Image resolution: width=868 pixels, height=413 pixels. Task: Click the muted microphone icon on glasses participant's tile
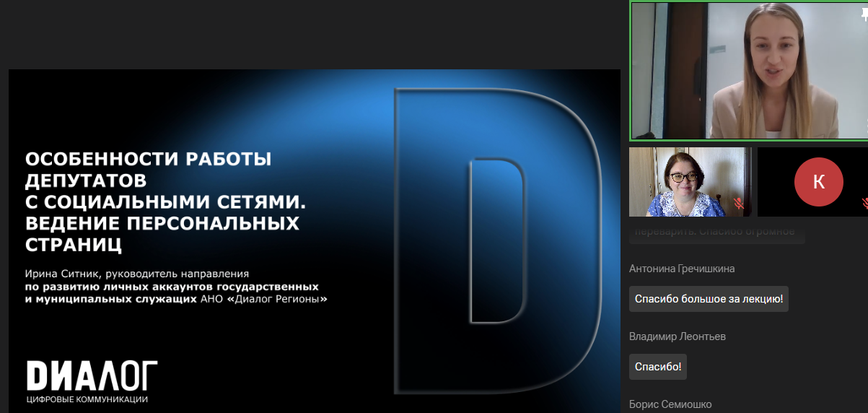[x=739, y=204]
